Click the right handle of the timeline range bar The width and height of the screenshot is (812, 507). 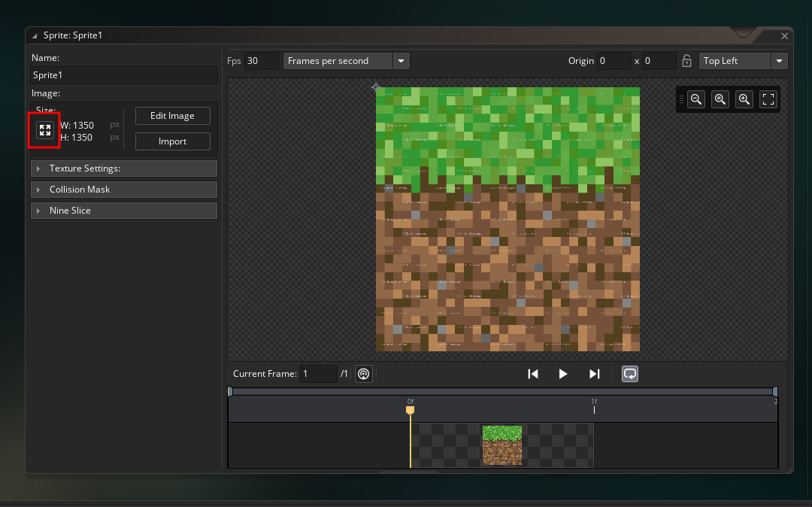[775, 391]
